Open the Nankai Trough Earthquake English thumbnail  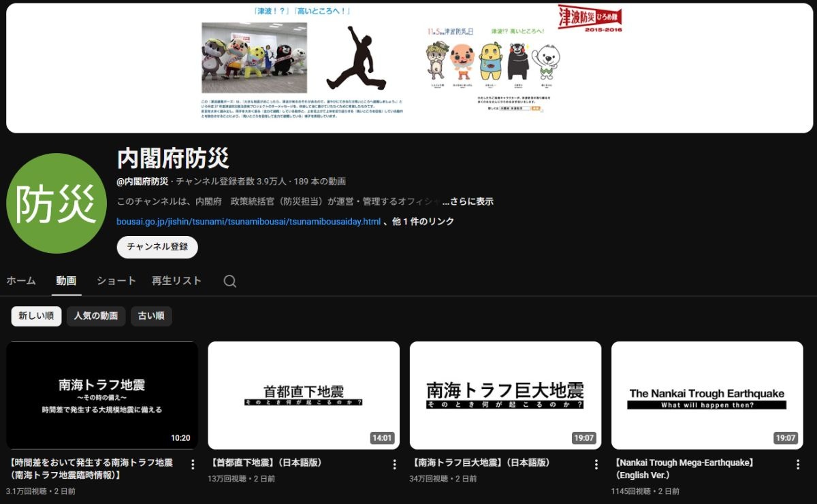click(x=707, y=395)
